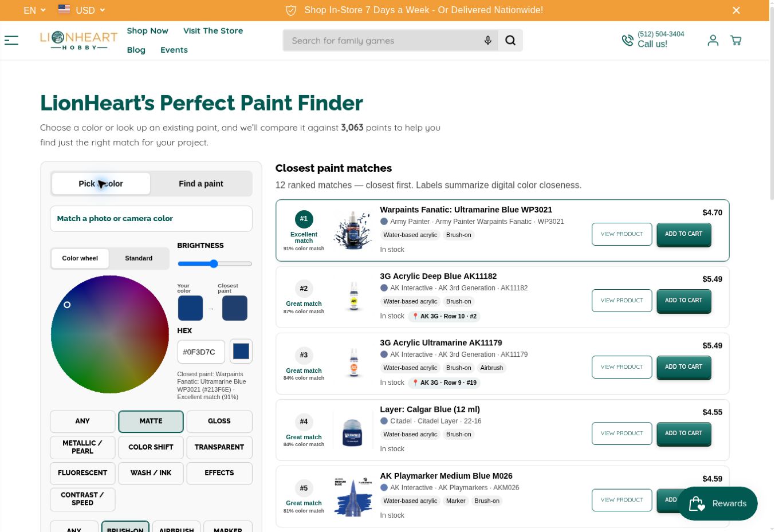Expand Match a photo or camera color
This screenshot has width=775, height=532.
(x=151, y=219)
